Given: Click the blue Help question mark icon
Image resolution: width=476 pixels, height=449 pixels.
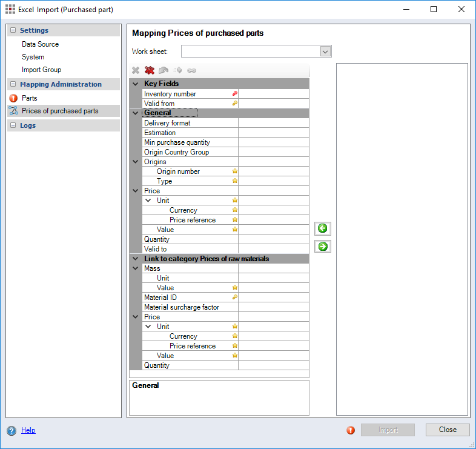Looking at the screenshot, I should pyautogui.click(x=11, y=430).
